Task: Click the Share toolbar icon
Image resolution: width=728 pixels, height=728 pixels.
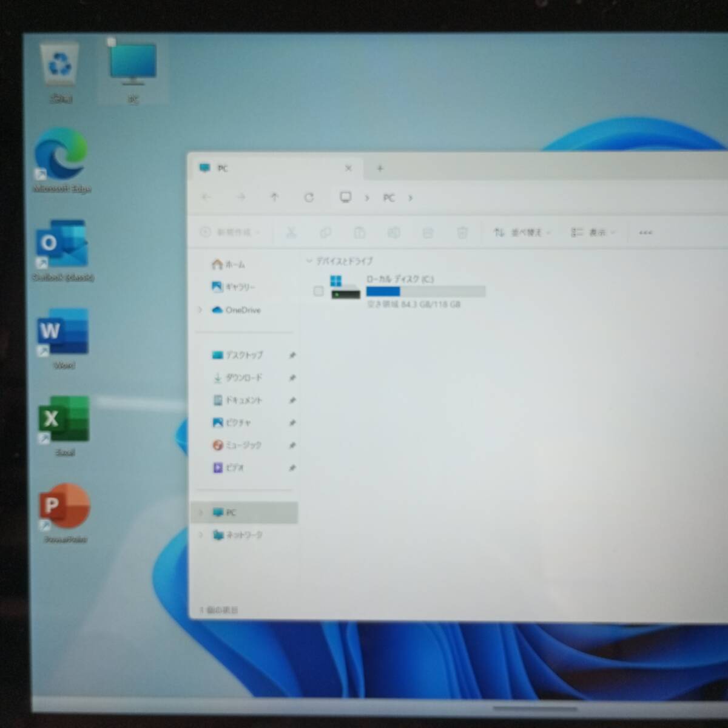Action: [x=428, y=232]
